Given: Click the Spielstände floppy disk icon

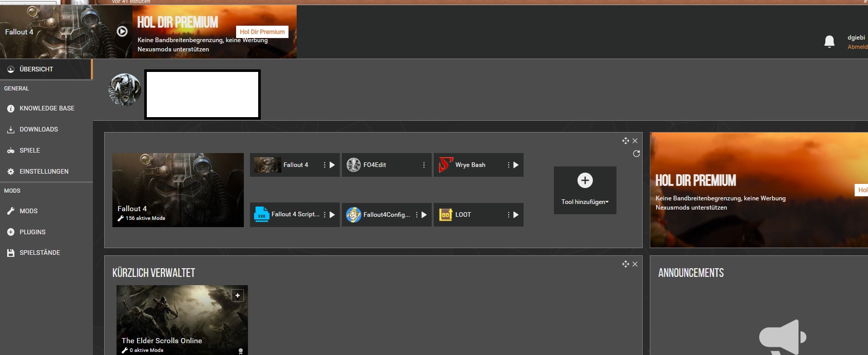Looking at the screenshot, I should [11, 253].
